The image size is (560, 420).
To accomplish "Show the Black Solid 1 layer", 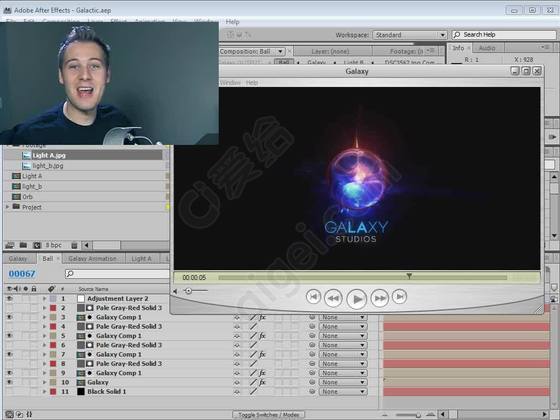I will click(10, 391).
